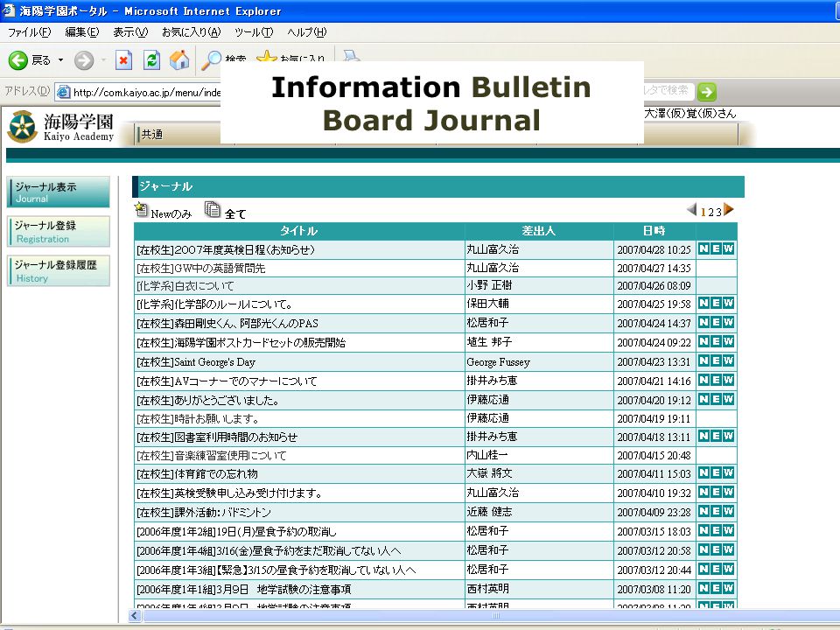Viewport: 840px width, 630px height.
Task: Click NEW badge on 森田剛史くん row
Action: (717, 322)
